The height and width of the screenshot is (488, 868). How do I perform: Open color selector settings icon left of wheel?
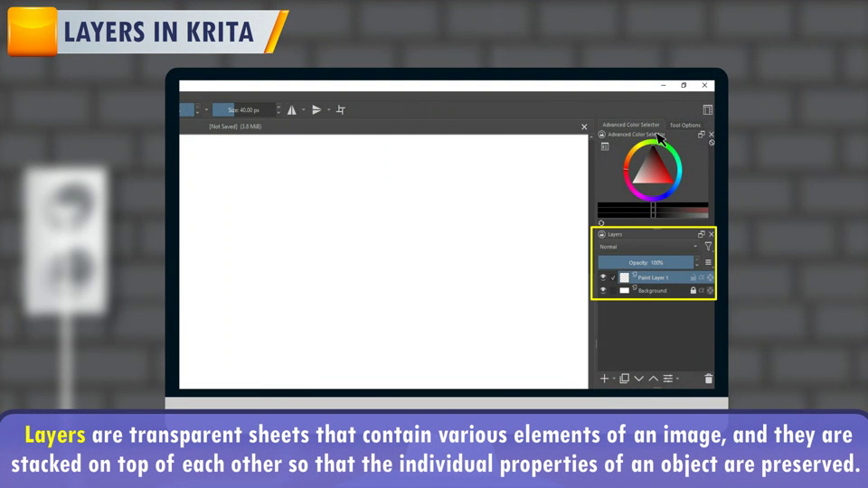coord(605,146)
